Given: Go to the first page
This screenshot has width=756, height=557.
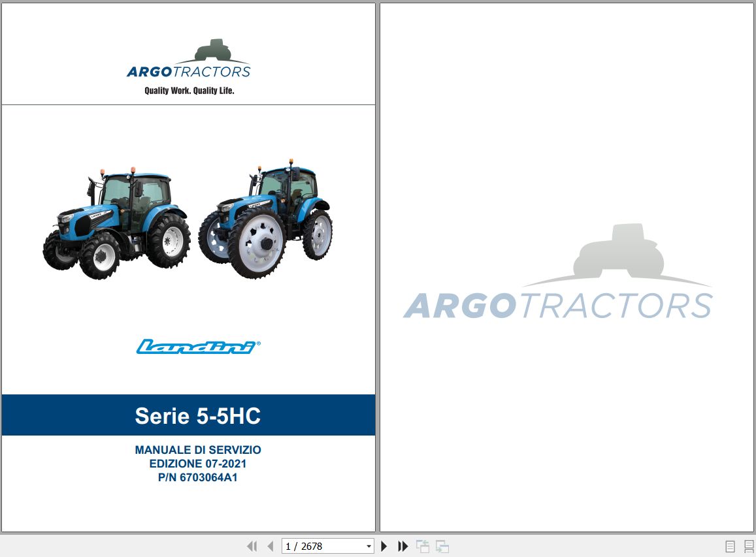Looking at the screenshot, I should [252, 547].
